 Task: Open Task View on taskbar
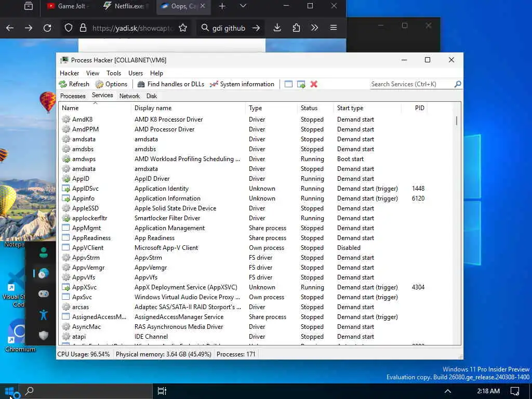tap(162, 391)
